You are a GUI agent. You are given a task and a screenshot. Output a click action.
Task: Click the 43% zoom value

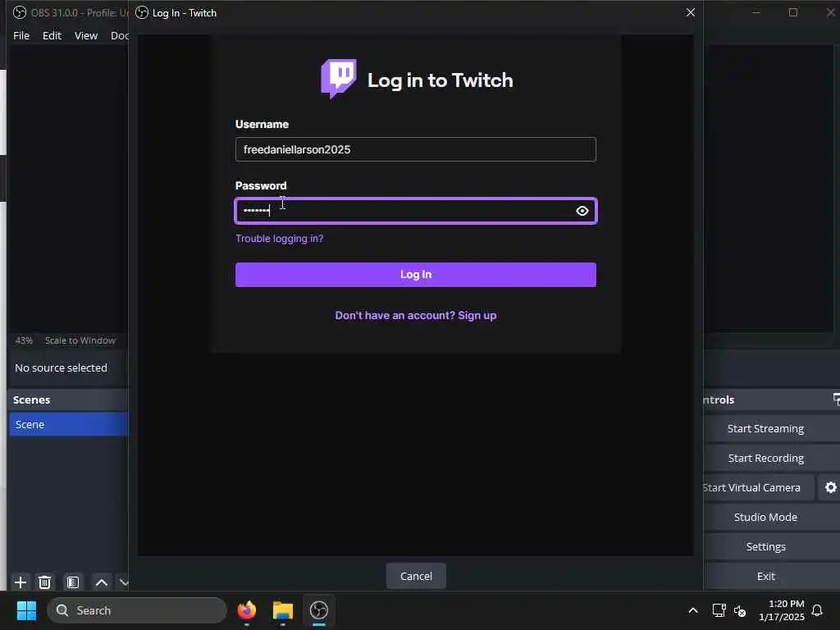click(24, 340)
